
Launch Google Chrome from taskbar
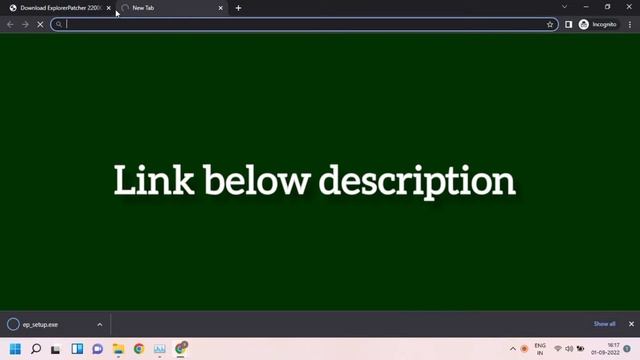139,349
